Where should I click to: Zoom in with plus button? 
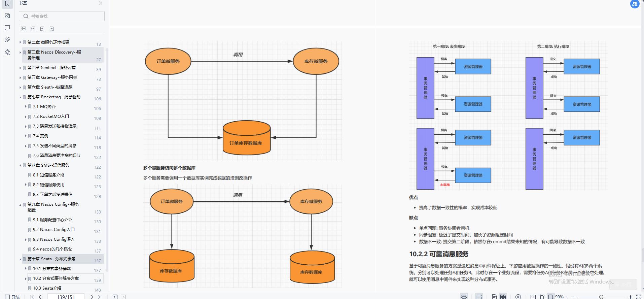(x=630, y=297)
